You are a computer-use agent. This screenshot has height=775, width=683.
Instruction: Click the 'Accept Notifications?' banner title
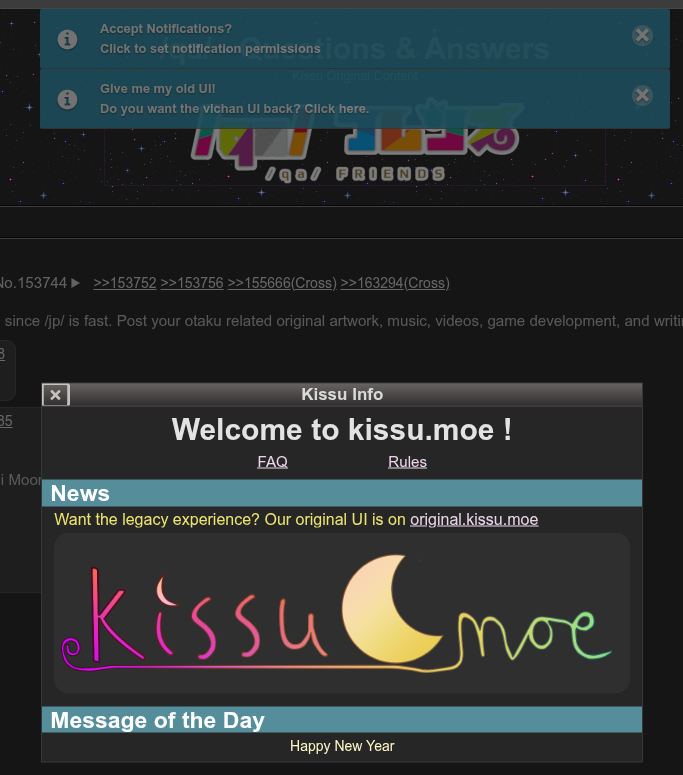(x=166, y=29)
